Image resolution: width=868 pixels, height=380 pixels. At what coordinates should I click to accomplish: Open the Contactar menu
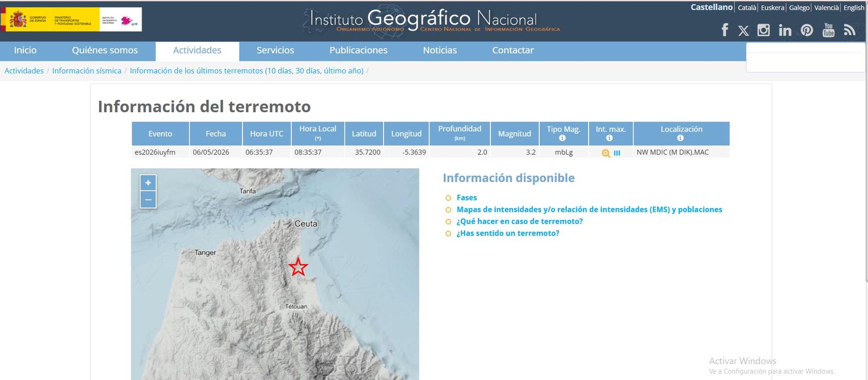pos(513,50)
